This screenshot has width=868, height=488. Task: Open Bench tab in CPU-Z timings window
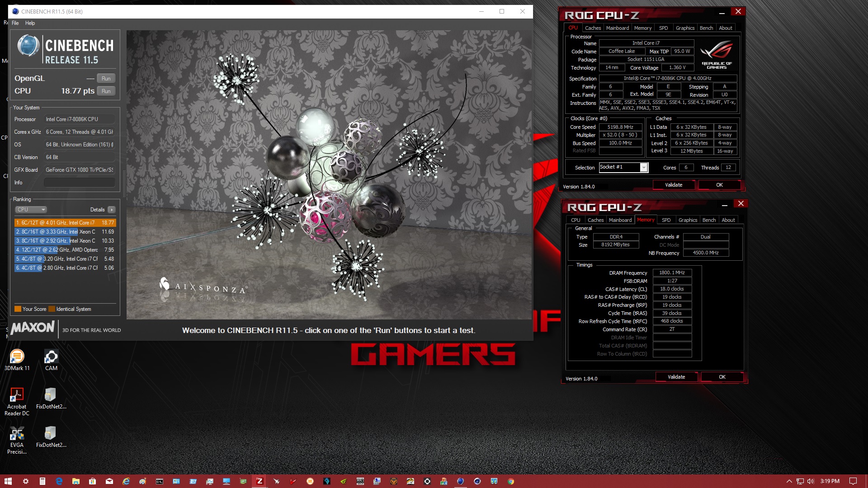pos(709,220)
